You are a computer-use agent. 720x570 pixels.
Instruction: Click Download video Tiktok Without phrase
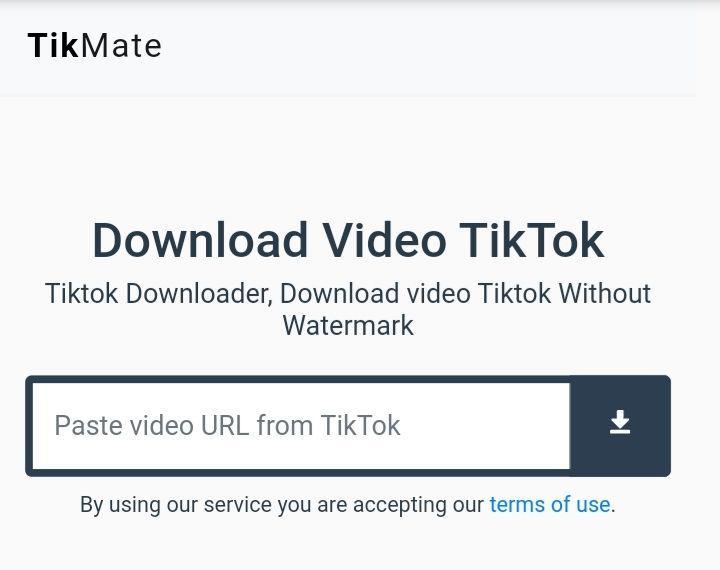point(465,293)
